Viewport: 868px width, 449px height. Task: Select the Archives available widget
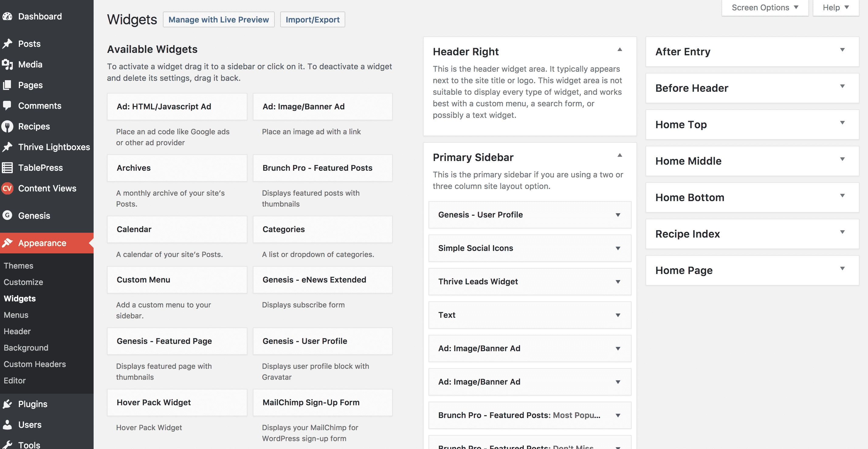[x=177, y=168]
